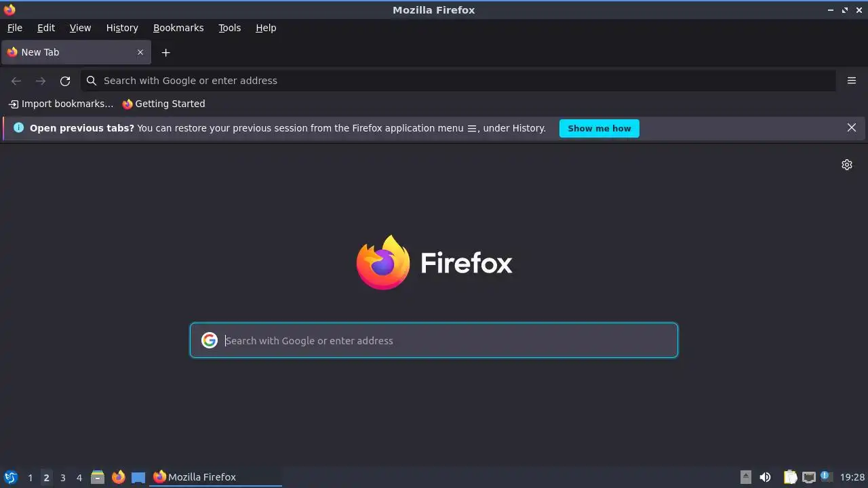Click the tray eject up-arrow icon
Viewport: 868px width, 488px height.
click(746, 477)
